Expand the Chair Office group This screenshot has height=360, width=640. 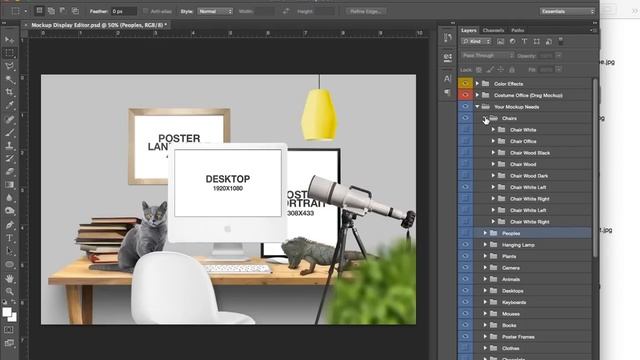click(x=493, y=141)
